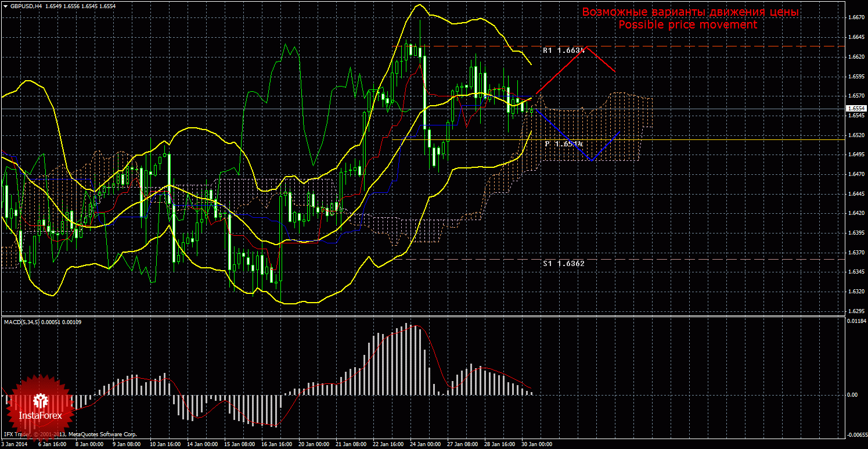This screenshot has height=449, width=868.
Task: Expand the arrow beside GBPUSD,H4 title
Action: [5, 5]
